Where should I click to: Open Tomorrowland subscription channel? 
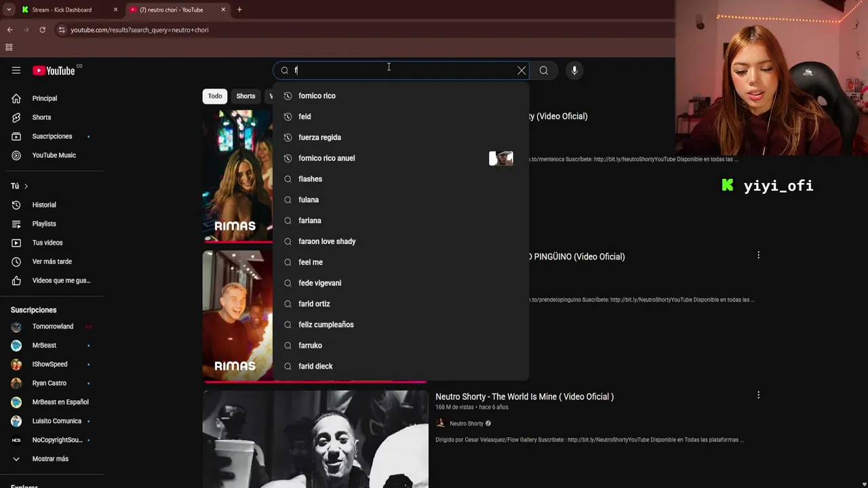[x=52, y=327]
